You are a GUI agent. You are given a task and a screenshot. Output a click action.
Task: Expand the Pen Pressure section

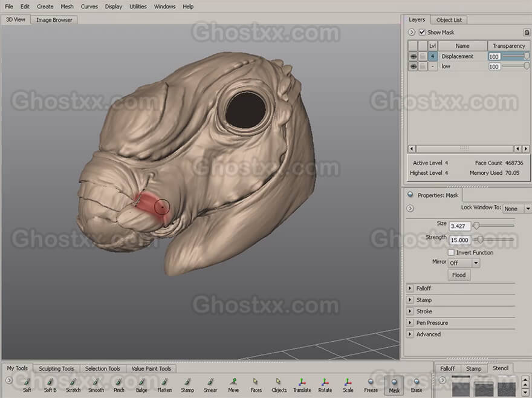[410, 322]
